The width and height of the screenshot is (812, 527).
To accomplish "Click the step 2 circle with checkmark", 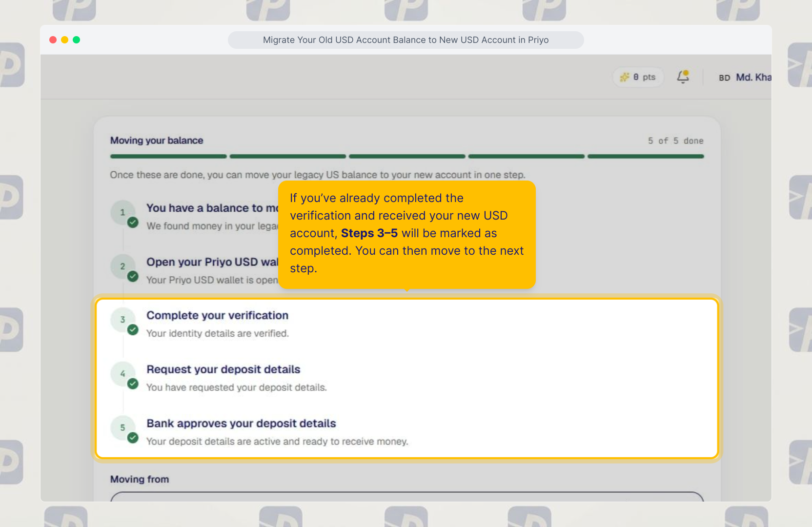I will coord(123,267).
